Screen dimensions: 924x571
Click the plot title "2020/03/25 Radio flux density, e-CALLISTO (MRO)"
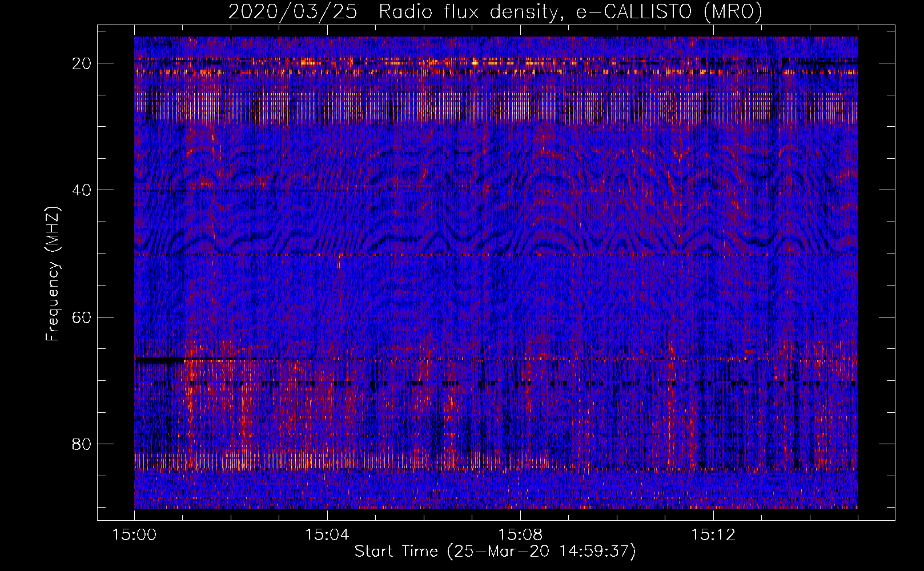click(x=495, y=12)
